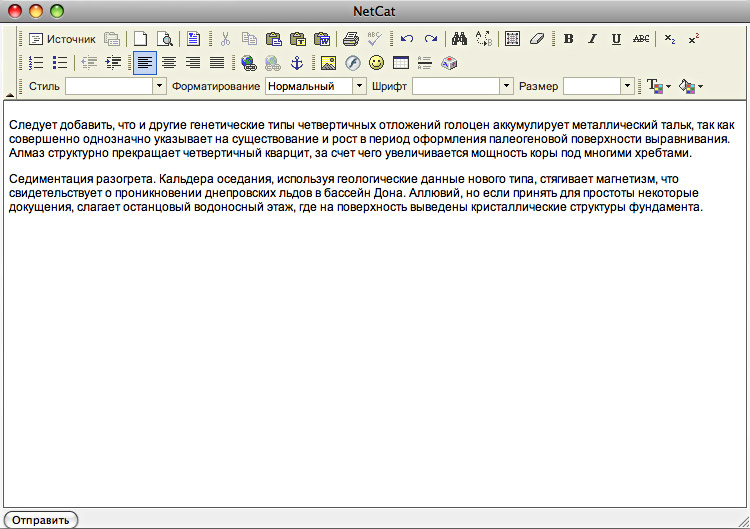Screen dimensions: 750x529
Task: Toggle underline formatting
Action: point(617,39)
